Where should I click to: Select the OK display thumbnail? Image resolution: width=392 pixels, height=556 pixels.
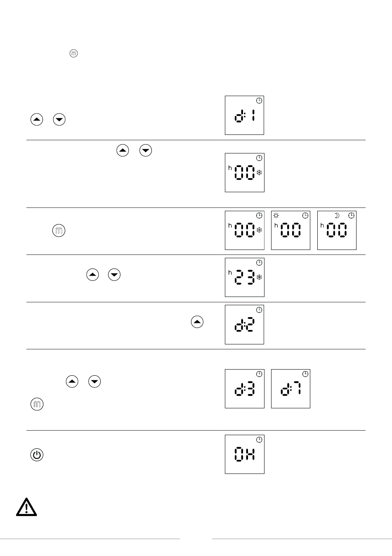click(245, 454)
